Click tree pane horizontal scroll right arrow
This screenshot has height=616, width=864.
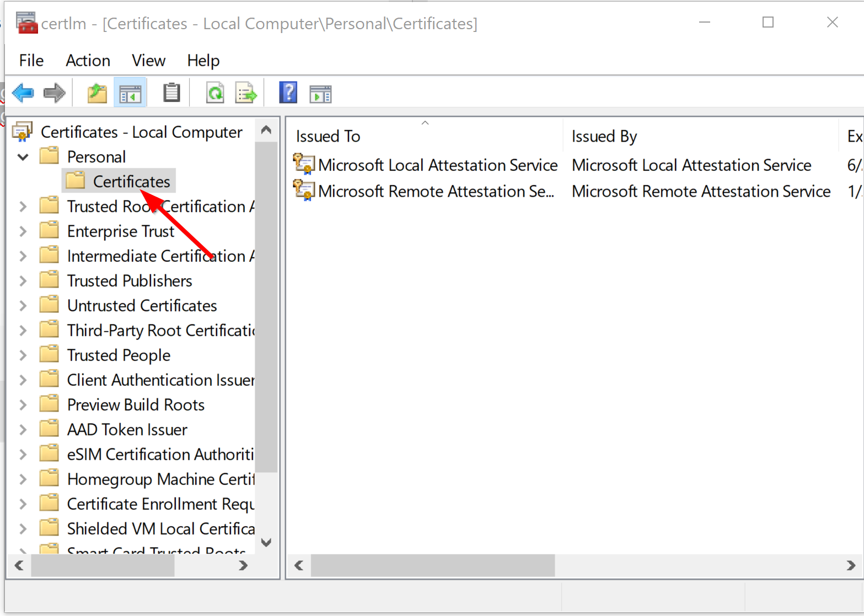pos(243,565)
